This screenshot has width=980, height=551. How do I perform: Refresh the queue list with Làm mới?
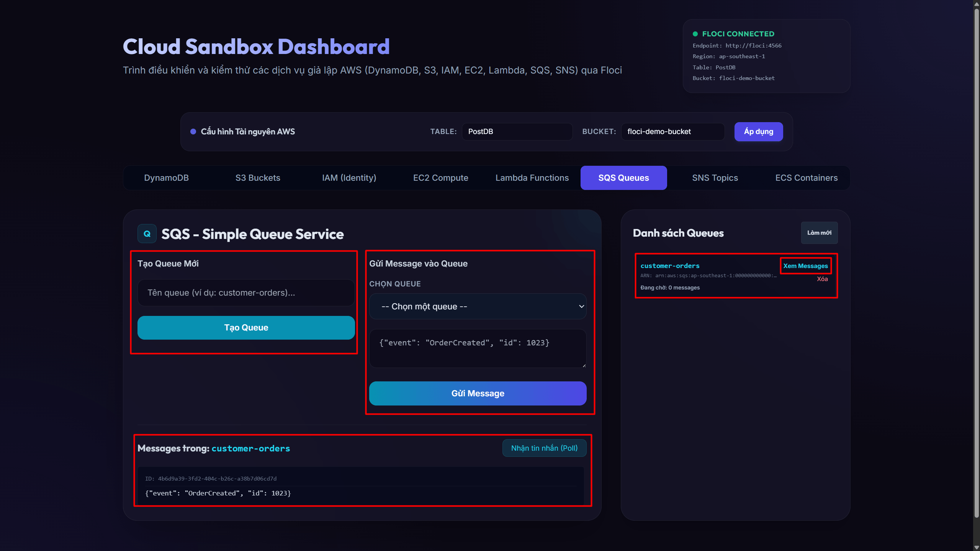pos(819,233)
